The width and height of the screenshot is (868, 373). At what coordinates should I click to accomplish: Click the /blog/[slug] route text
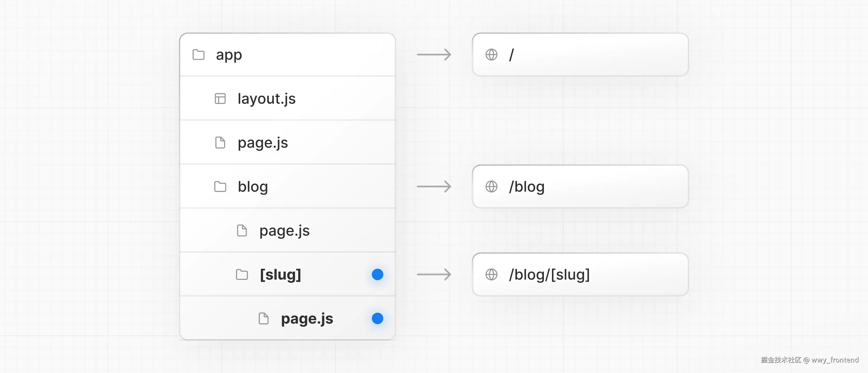coord(549,274)
